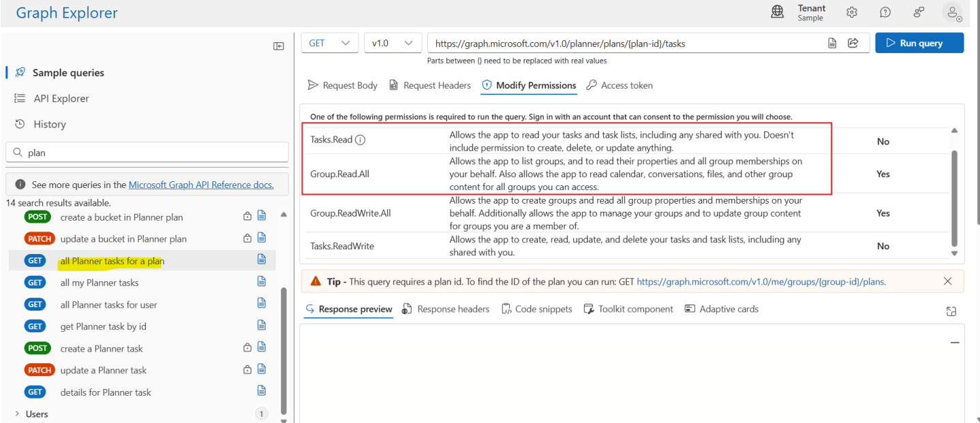Image resolution: width=980 pixels, height=423 pixels.
Task: Open docs icon for details for Planner task
Action: [x=262, y=390]
